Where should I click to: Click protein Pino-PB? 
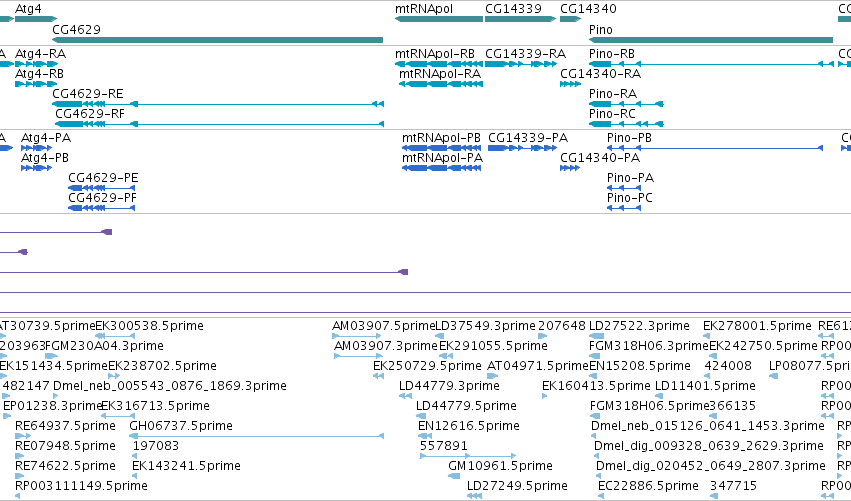click(x=629, y=138)
